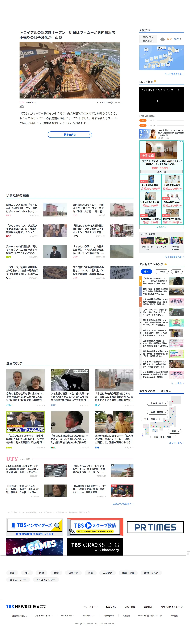Select the 地震・災害 category tag
Image resolution: width=190 pixels, height=644 pixels.
pyautogui.click(x=128, y=573)
